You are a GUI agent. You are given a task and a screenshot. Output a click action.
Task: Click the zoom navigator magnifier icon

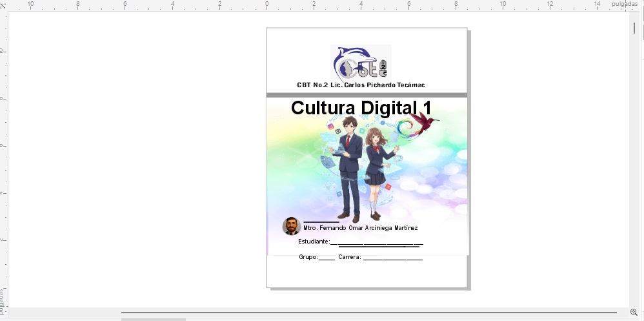[x=634, y=312]
